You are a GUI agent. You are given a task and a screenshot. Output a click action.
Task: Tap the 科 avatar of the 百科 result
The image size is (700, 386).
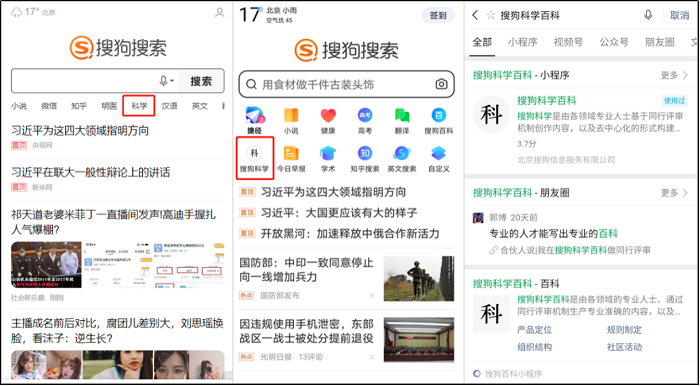(491, 313)
